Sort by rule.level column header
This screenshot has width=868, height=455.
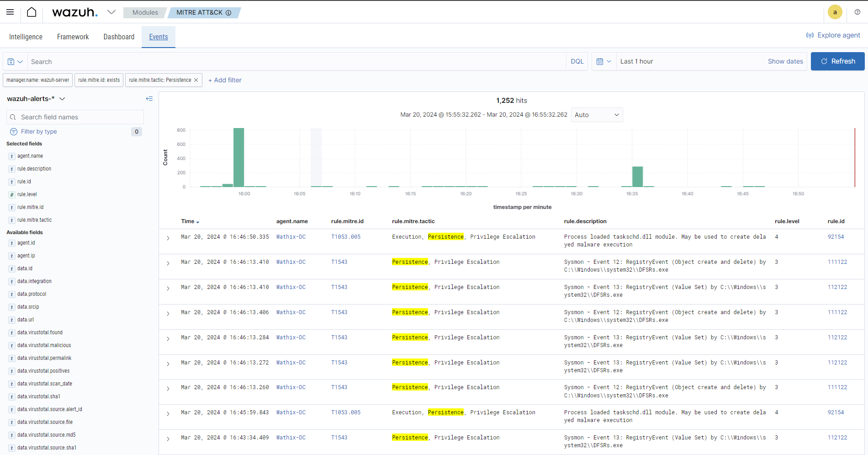[787, 221]
